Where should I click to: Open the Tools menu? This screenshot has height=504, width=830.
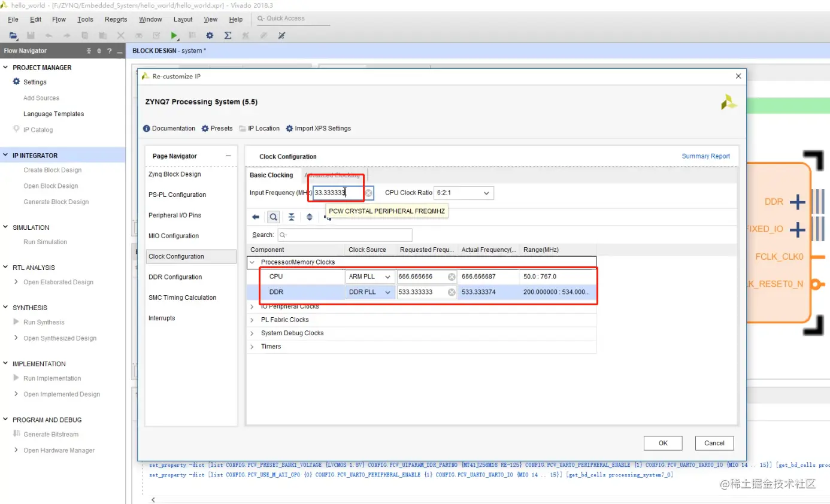[x=86, y=19]
